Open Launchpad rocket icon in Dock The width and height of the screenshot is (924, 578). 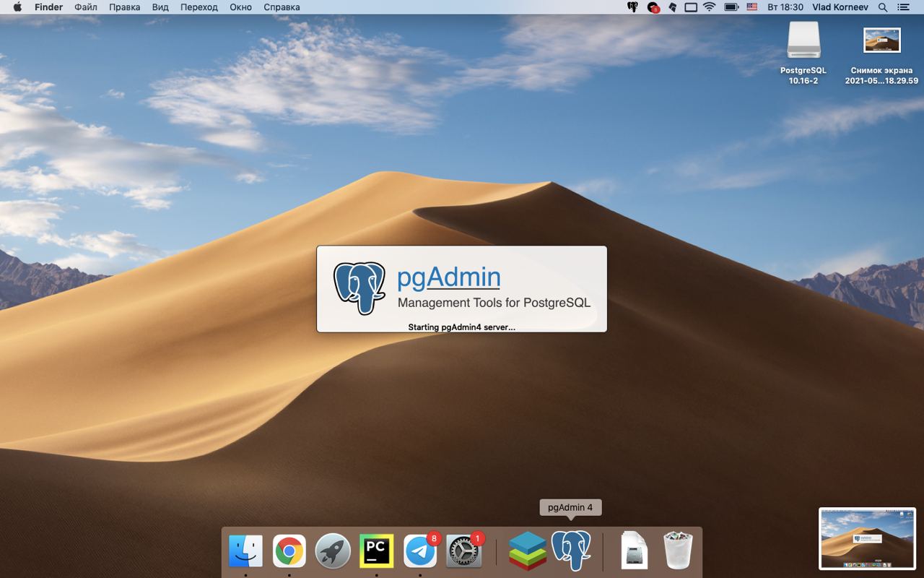333,552
